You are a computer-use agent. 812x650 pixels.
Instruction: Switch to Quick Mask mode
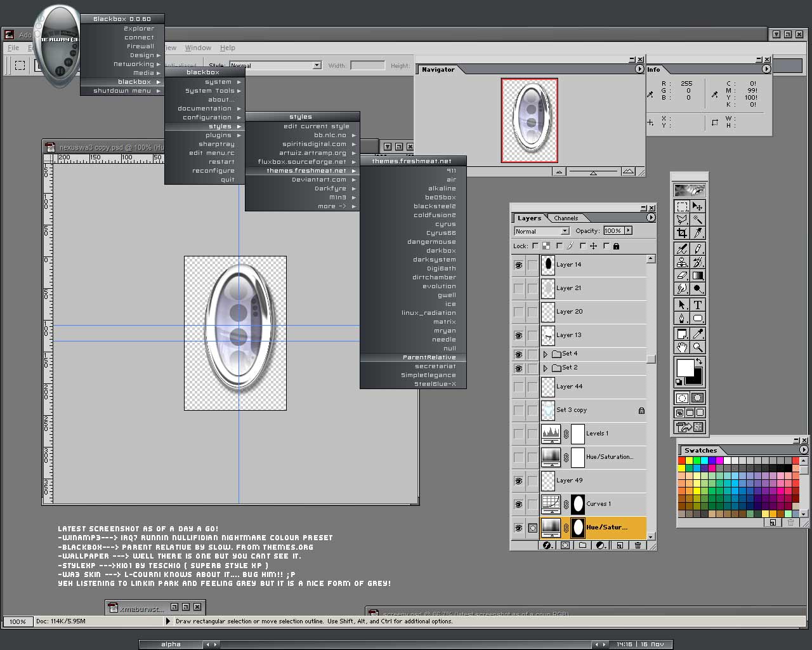click(698, 398)
